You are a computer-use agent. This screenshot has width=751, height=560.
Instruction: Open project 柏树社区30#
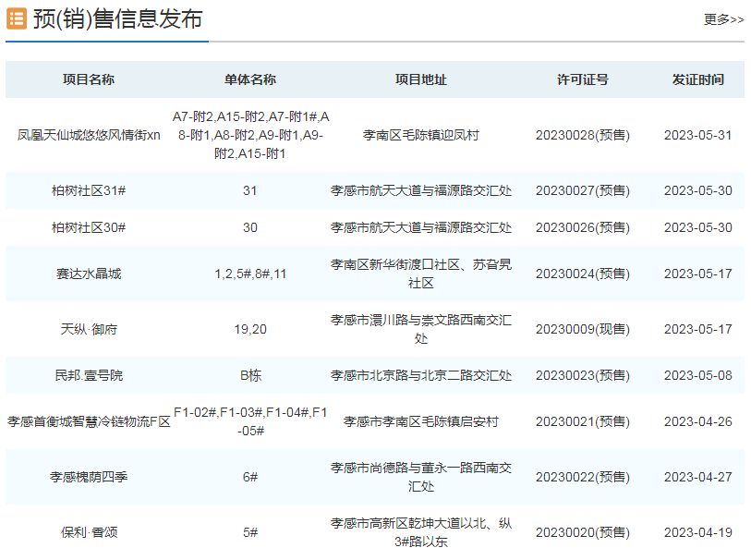(89, 227)
